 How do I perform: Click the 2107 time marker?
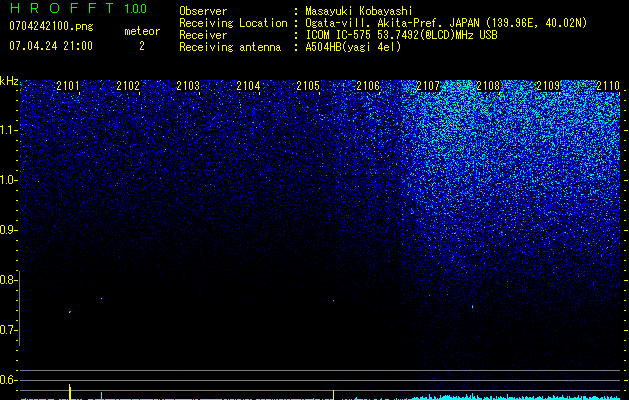click(x=428, y=85)
